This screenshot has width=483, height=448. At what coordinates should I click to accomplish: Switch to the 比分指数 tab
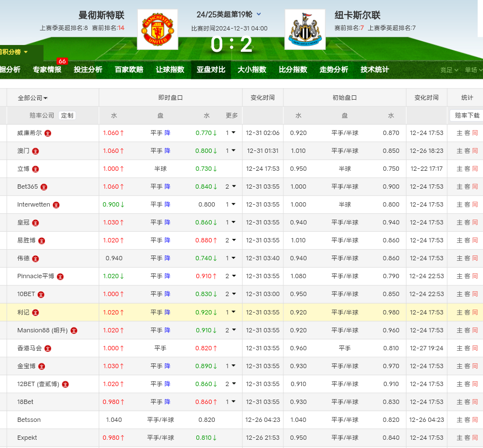click(x=293, y=70)
